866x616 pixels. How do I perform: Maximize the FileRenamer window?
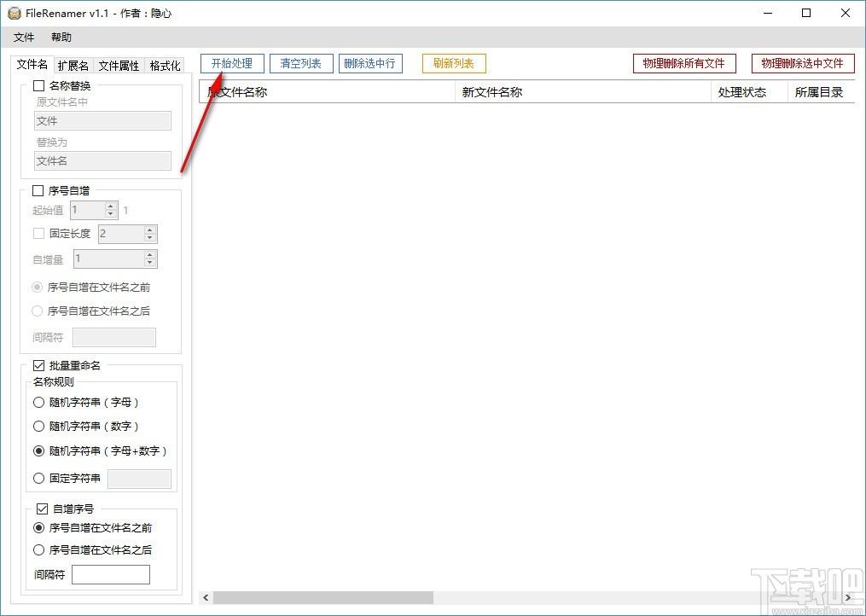(x=806, y=14)
